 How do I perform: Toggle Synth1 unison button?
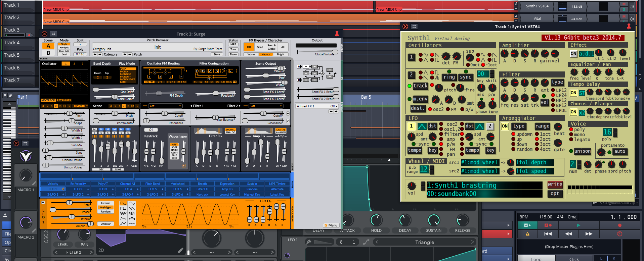pyautogui.click(x=582, y=151)
